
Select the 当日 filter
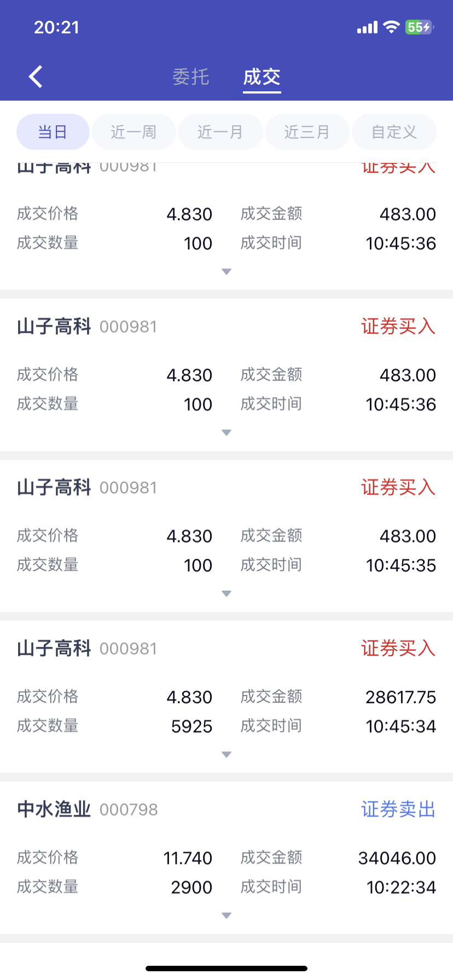click(53, 132)
